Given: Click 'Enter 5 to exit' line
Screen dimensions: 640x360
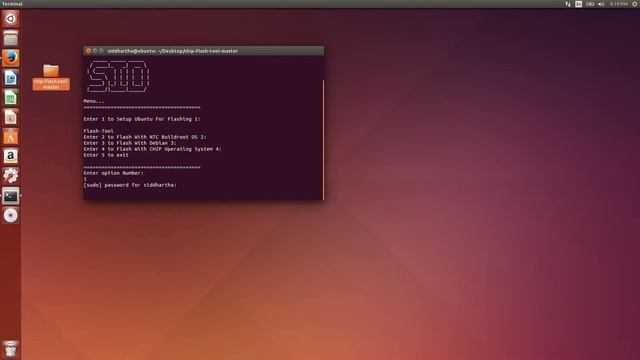Looking at the screenshot, I should pyautogui.click(x=106, y=155).
